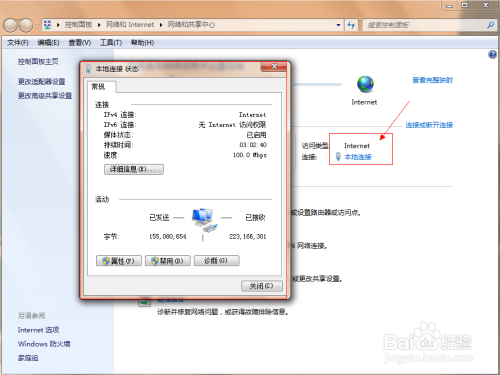
Task: Expand the arrow after 网络和 Internet breadcrumb
Action: (x=161, y=25)
